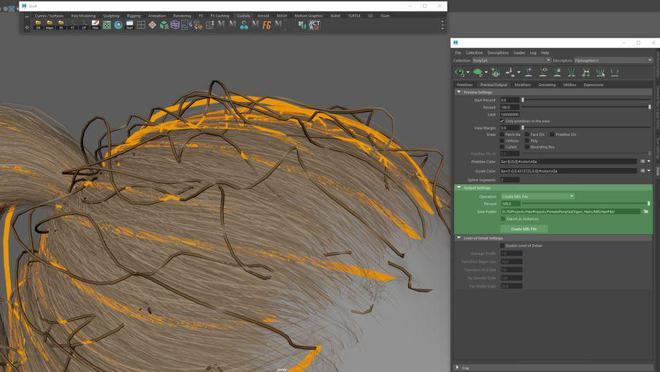Click the blue twin-figure shelf icon

coord(244,25)
